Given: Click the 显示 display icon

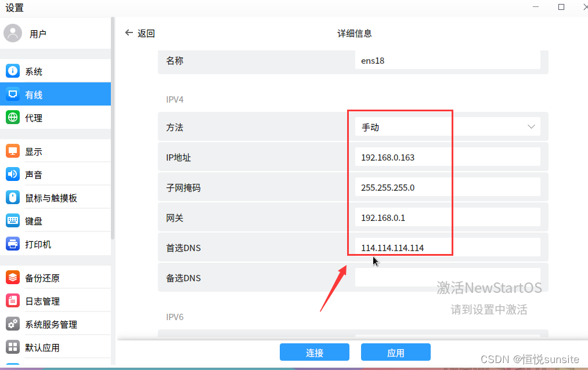Looking at the screenshot, I should pyautogui.click(x=13, y=151).
